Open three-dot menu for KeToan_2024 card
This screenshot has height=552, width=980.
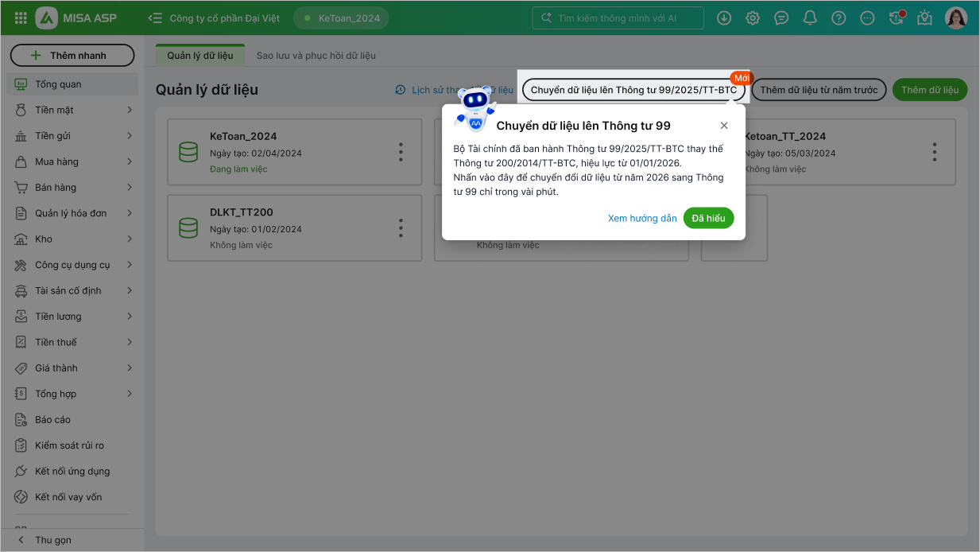tap(401, 151)
